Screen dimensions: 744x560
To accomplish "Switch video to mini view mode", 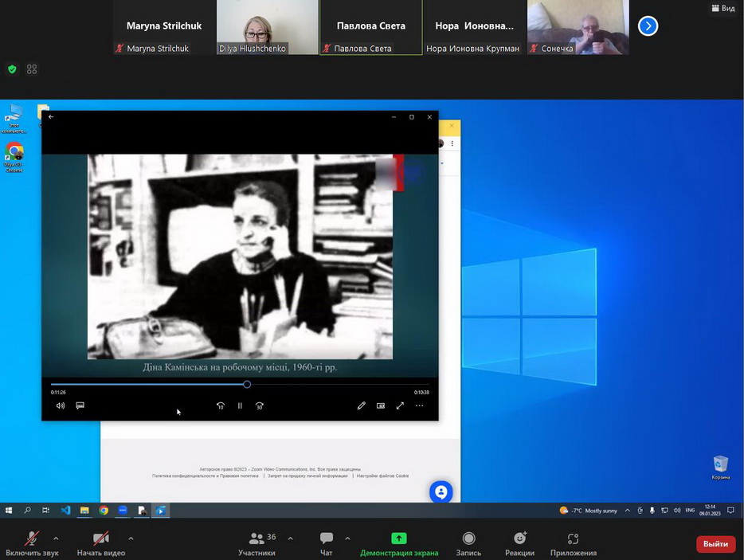I will [381, 405].
